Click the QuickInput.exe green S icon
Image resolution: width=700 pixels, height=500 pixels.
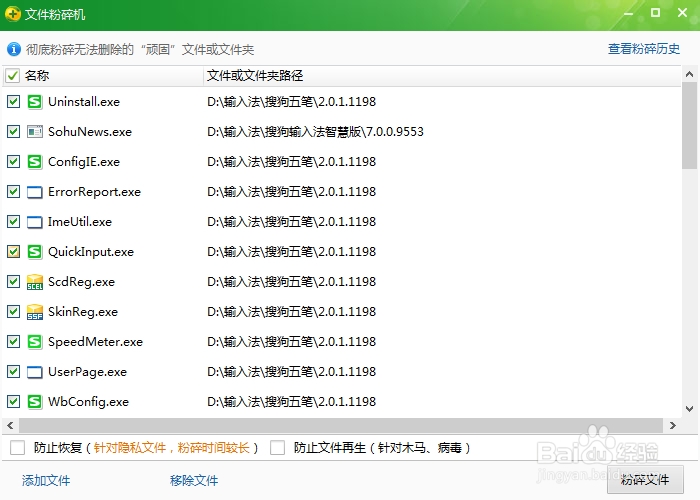click(35, 252)
